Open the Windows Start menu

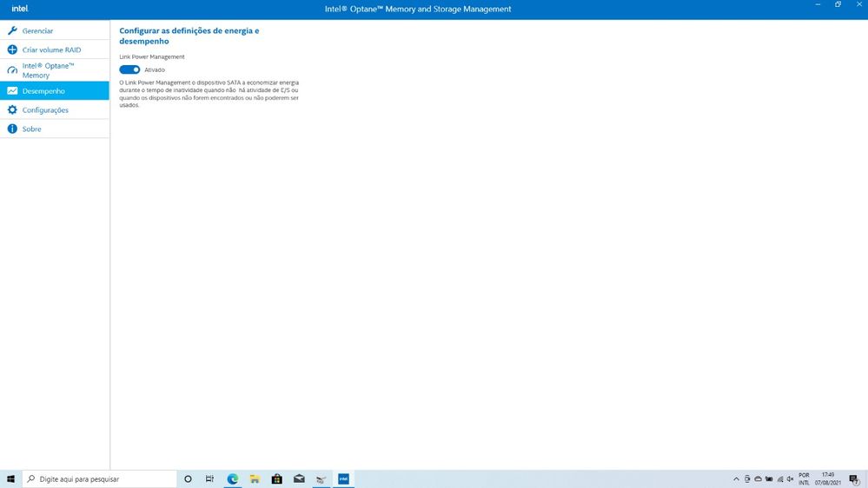(10, 479)
